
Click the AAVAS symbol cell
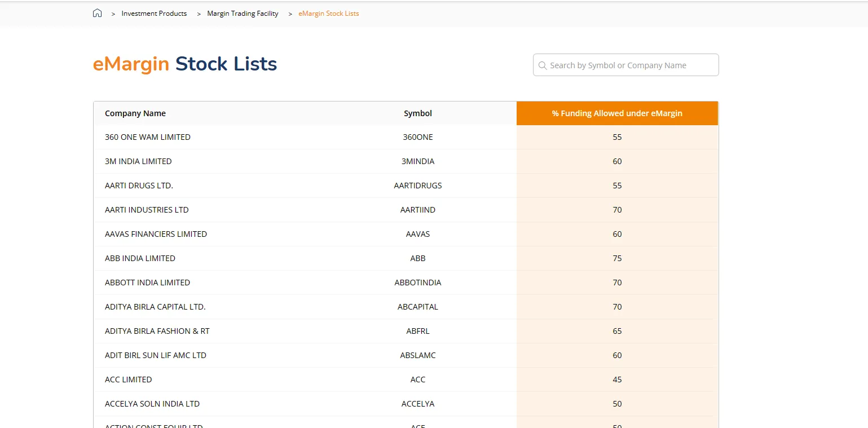click(418, 234)
